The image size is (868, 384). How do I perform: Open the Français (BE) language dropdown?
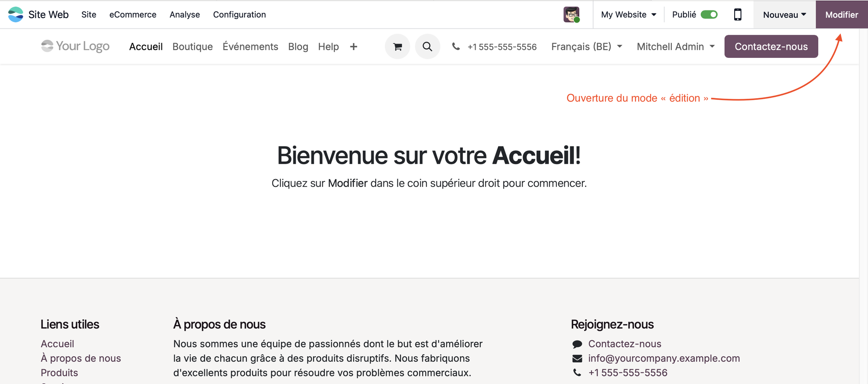(586, 47)
